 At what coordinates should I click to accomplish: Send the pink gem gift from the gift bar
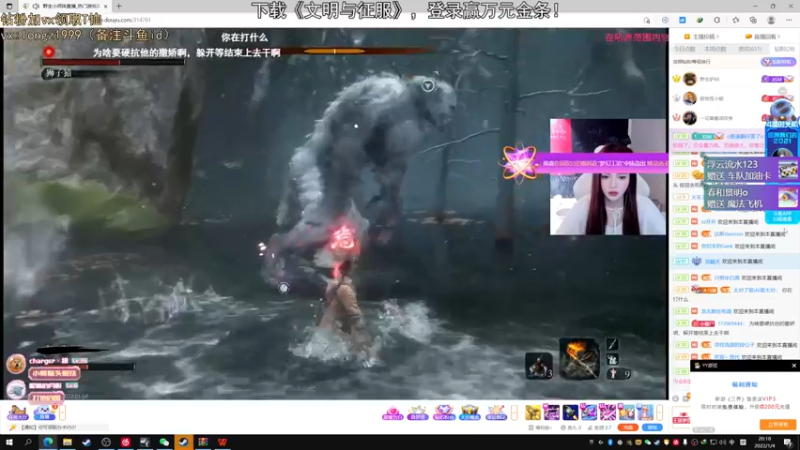click(x=392, y=412)
